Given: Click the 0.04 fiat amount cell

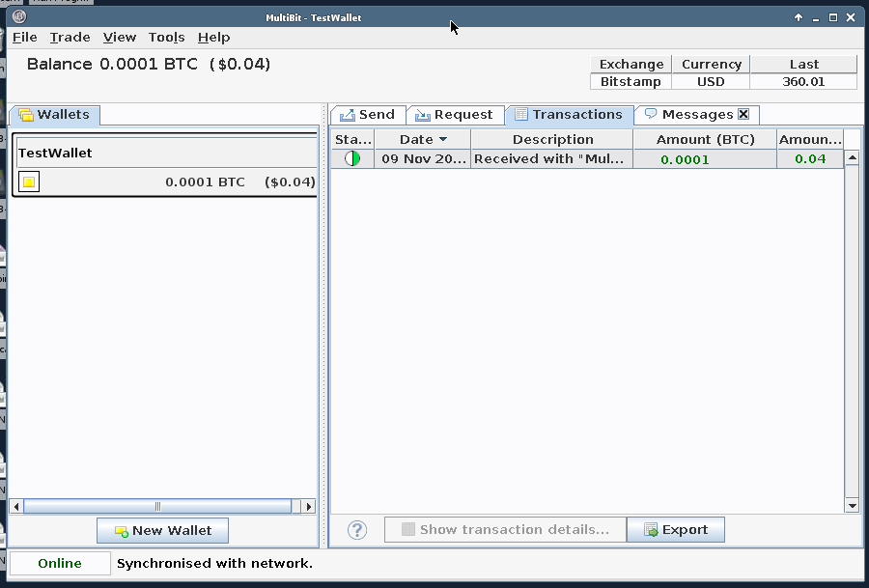Looking at the screenshot, I should click(x=810, y=159).
